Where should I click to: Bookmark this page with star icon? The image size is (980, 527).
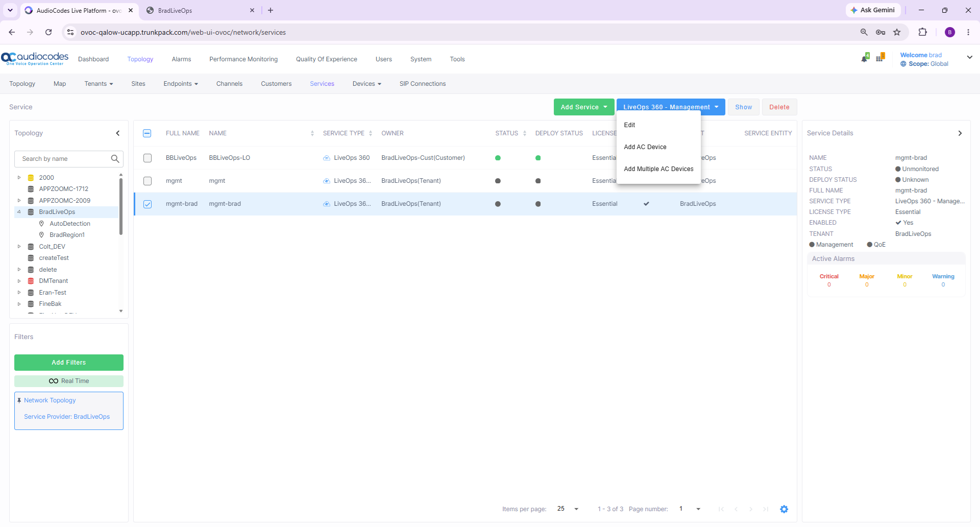(897, 32)
